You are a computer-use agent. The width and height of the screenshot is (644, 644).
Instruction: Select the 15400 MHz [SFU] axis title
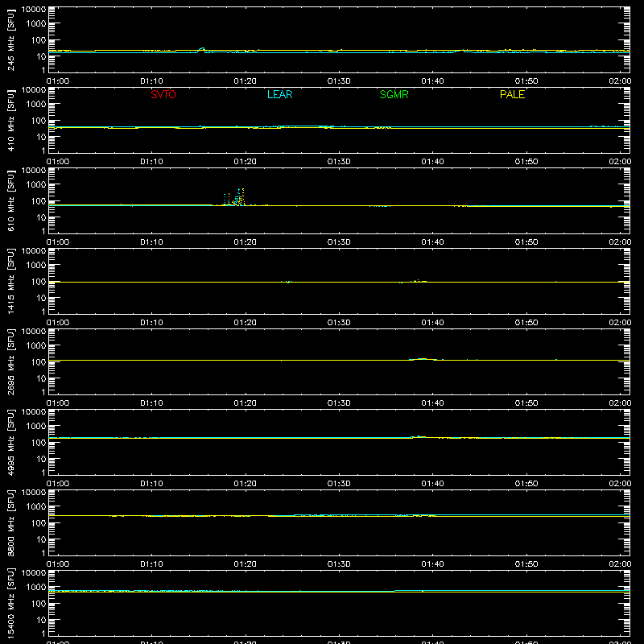pyautogui.click(x=11, y=604)
